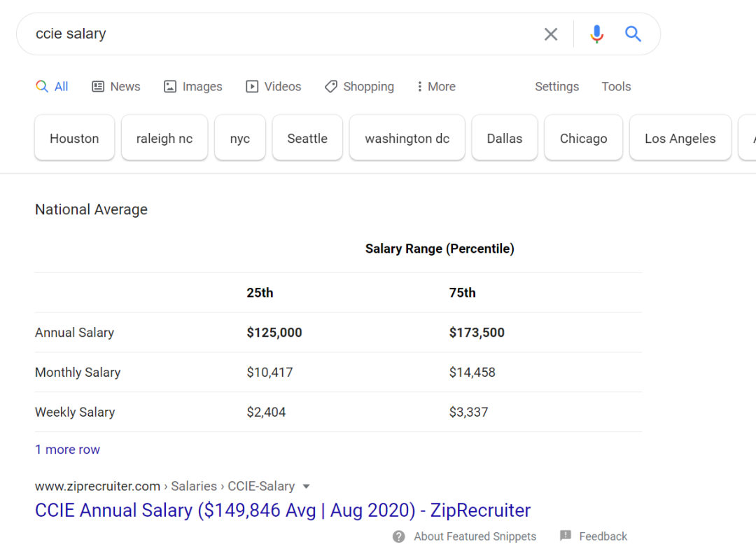Click the question mark icon beside About Featured Snippets
This screenshot has width=756, height=549.
pyautogui.click(x=399, y=536)
